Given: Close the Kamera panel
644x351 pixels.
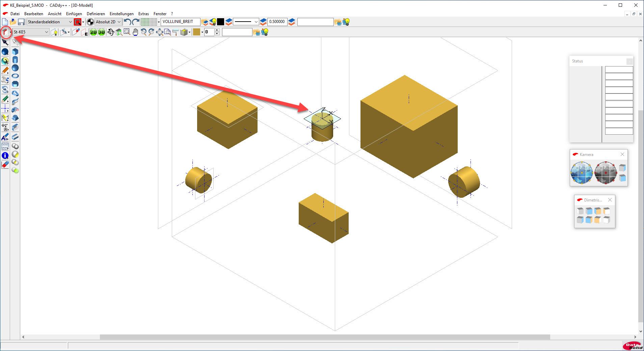Looking at the screenshot, I should (x=622, y=154).
